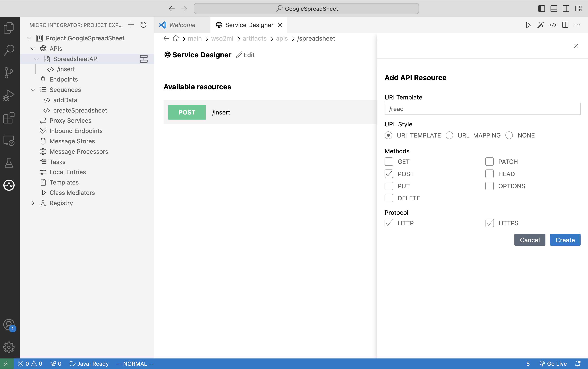The width and height of the screenshot is (588, 369).
Task: Click GoogleSpreadSheet command center search
Action: 306,9
